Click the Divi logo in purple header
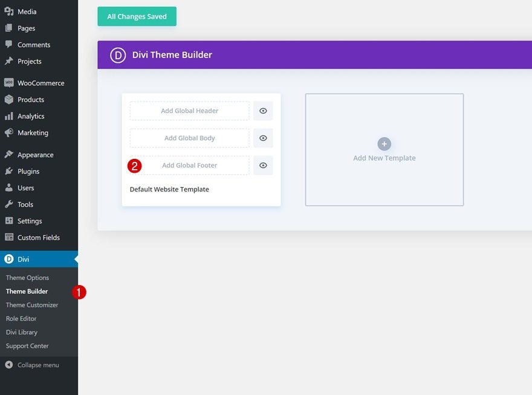532x395 pixels. pyautogui.click(x=118, y=55)
